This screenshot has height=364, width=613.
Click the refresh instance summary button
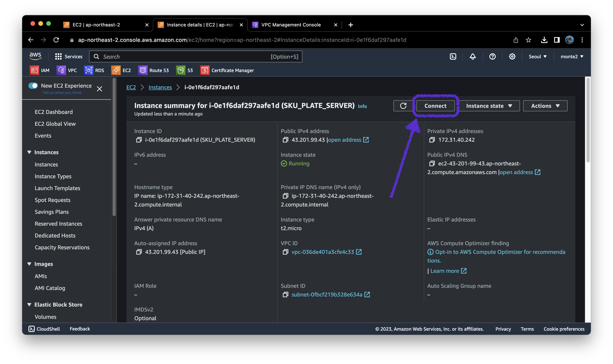(x=403, y=106)
